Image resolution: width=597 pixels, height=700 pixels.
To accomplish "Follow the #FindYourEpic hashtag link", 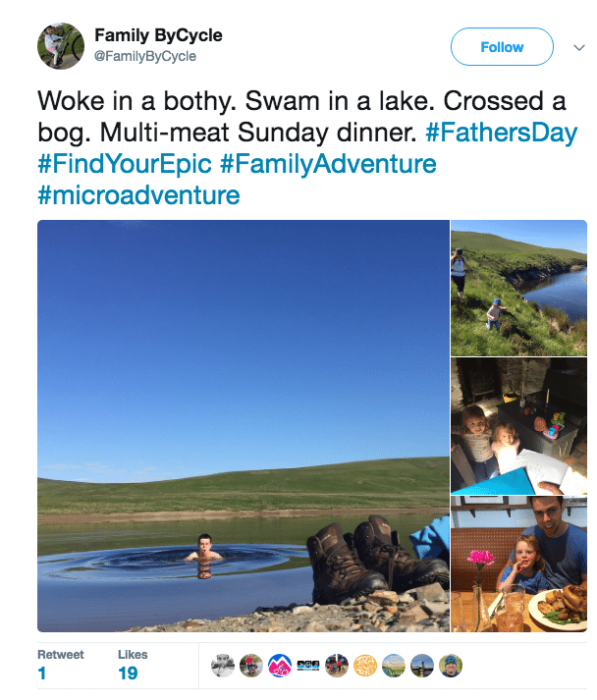I will pos(125,163).
